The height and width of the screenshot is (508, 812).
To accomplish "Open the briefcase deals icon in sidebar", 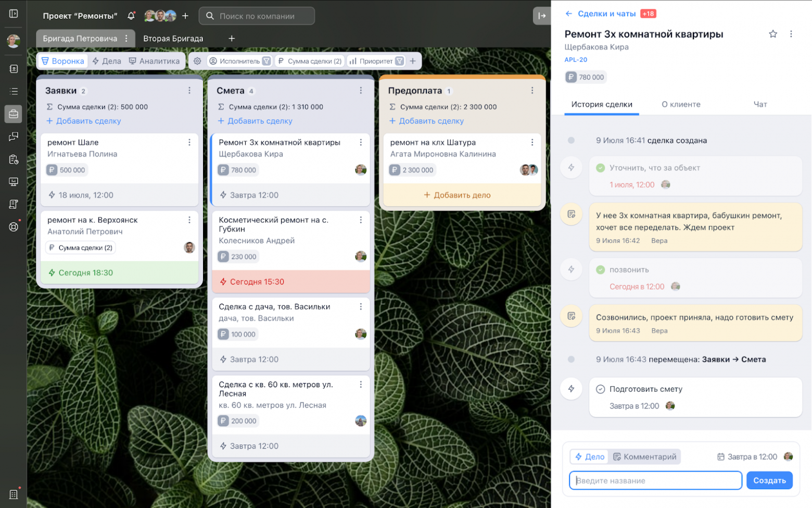I will [x=14, y=114].
